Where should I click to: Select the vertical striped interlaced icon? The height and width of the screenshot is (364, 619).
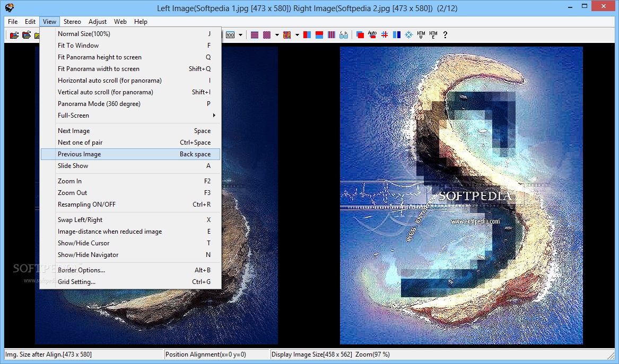(x=332, y=35)
